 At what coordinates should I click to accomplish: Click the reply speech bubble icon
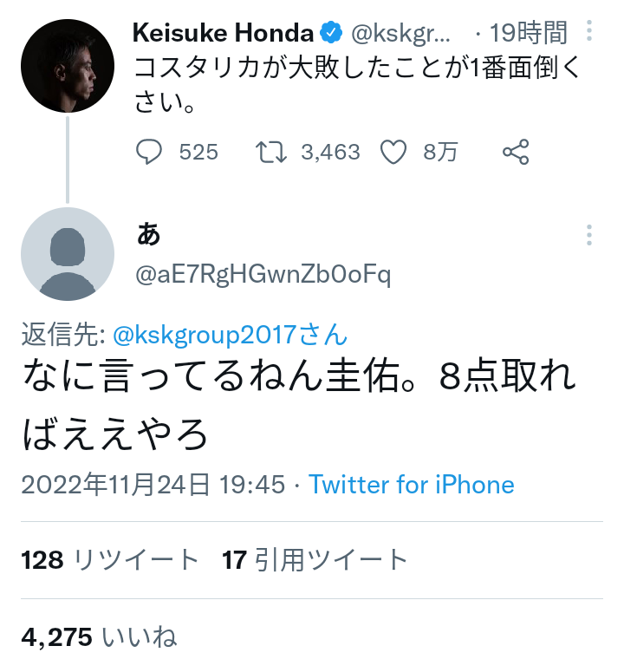[x=148, y=152]
